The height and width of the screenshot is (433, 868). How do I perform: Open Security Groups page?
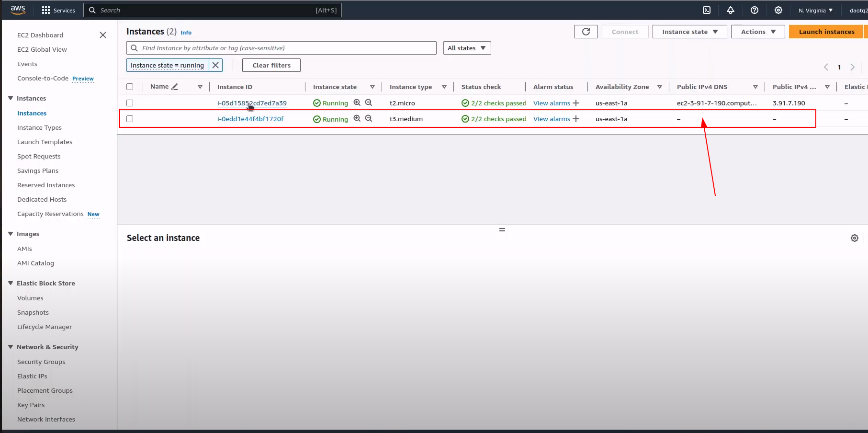point(41,362)
